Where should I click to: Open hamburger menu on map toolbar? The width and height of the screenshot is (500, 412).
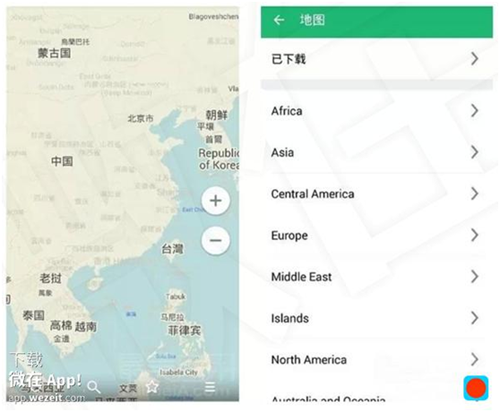210,387
